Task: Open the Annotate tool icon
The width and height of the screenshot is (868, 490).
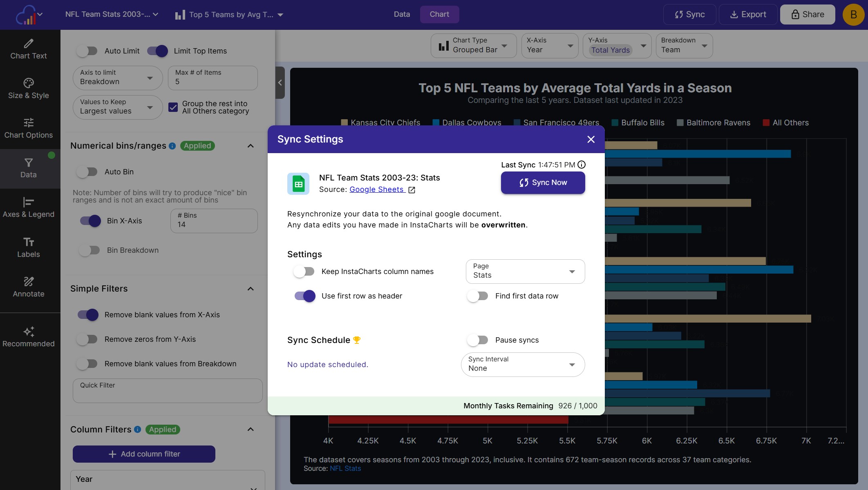Action: [x=28, y=281]
